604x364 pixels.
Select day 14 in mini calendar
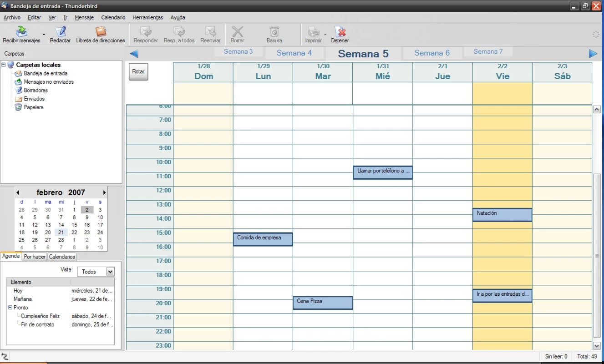pos(61,225)
